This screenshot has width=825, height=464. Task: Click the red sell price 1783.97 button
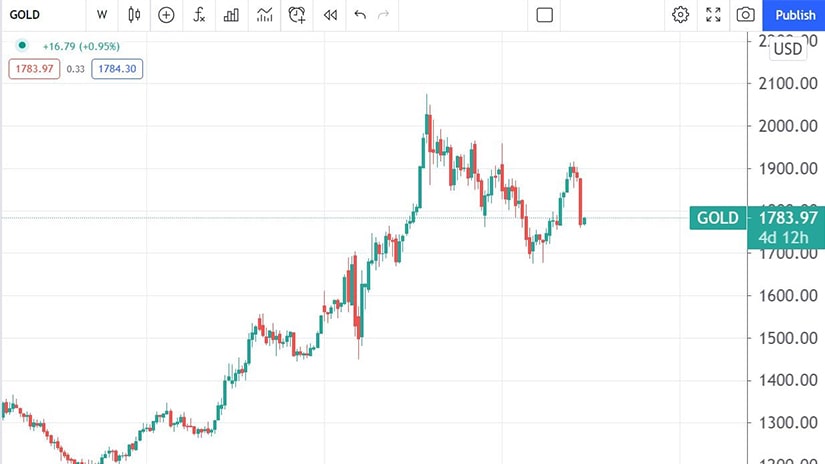36,69
